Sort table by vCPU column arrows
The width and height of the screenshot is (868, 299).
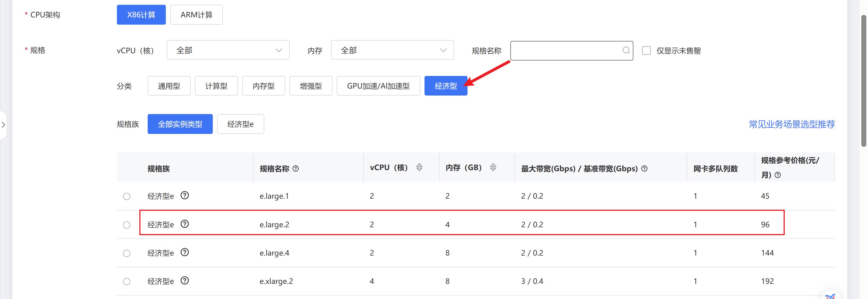tap(419, 167)
